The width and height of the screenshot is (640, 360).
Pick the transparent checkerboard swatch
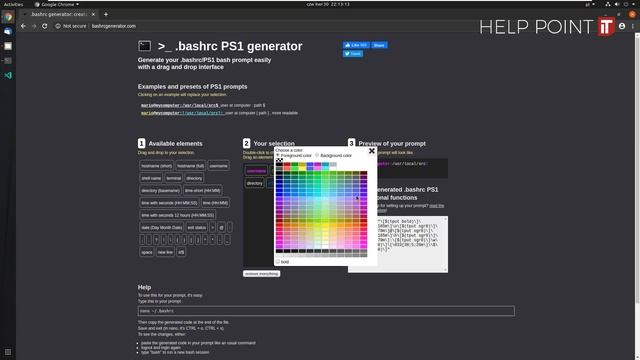click(x=279, y=160)
